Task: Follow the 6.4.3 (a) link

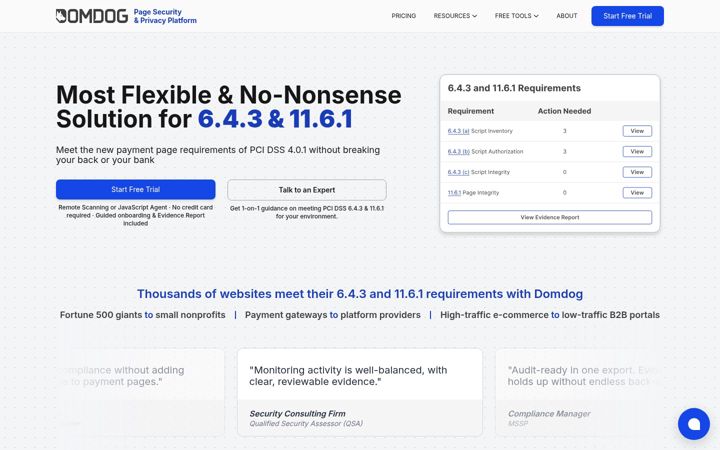Action: [458, 131]
